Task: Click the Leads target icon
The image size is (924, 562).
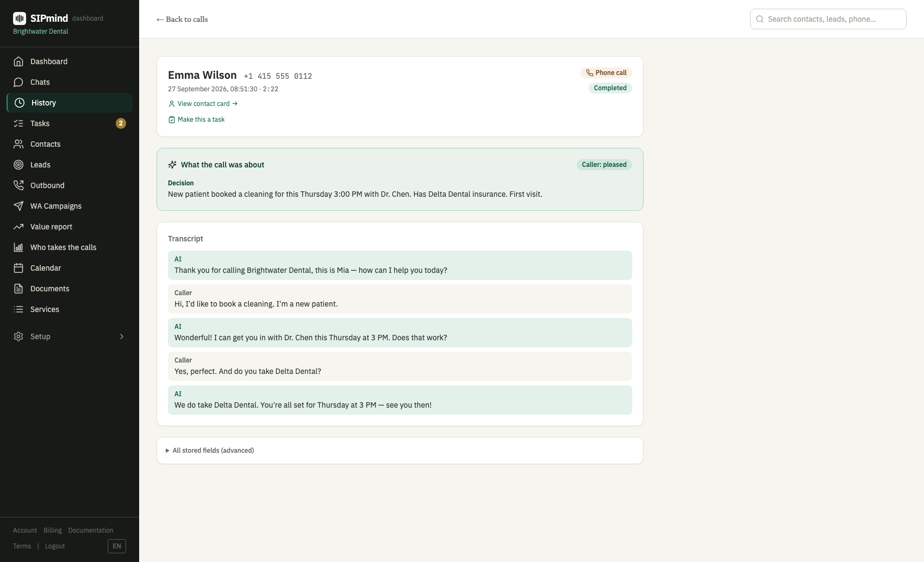Action: (x=18, y=165)
